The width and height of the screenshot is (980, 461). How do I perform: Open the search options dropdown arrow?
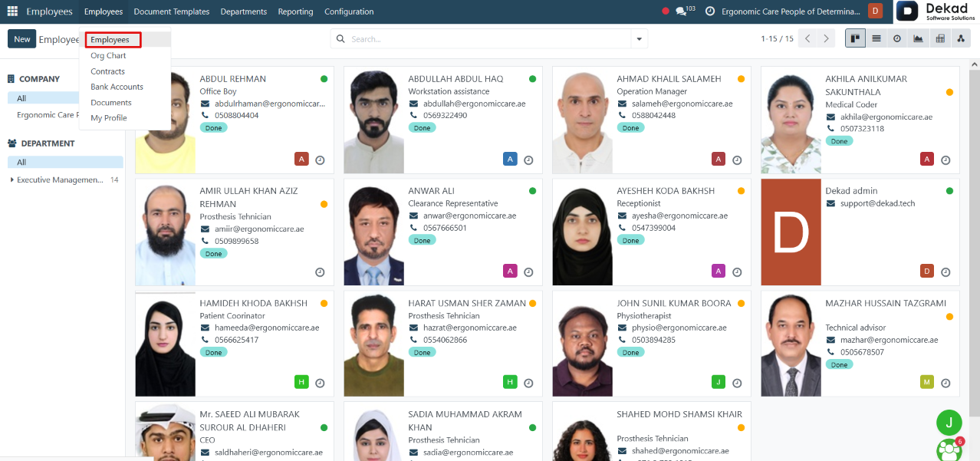point(639,38)
